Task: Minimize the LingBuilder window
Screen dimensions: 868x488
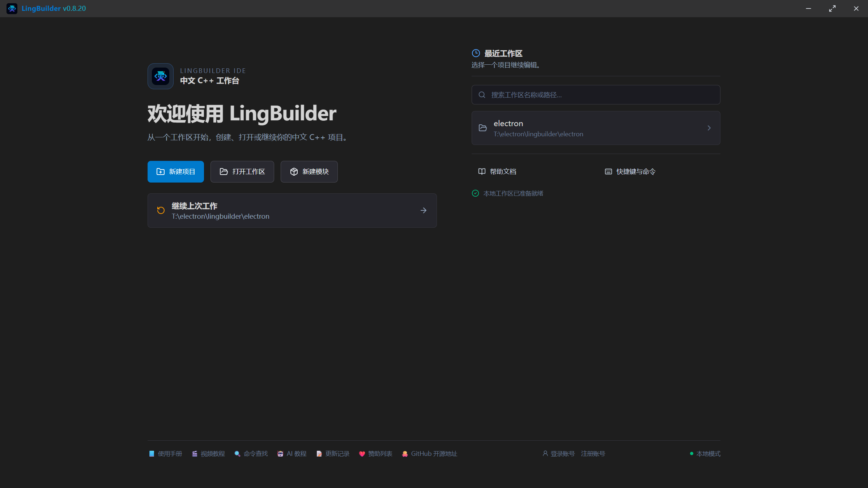Action: (808, 8)
